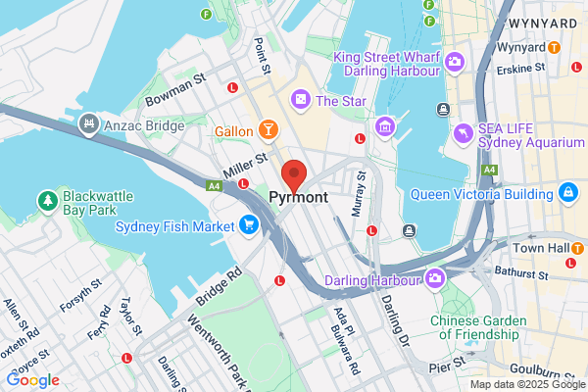This screenshot has width=588, height=392.
Task: Select the Wynyard train station icon
Action: pyautogui.click(x=554, y=47)
